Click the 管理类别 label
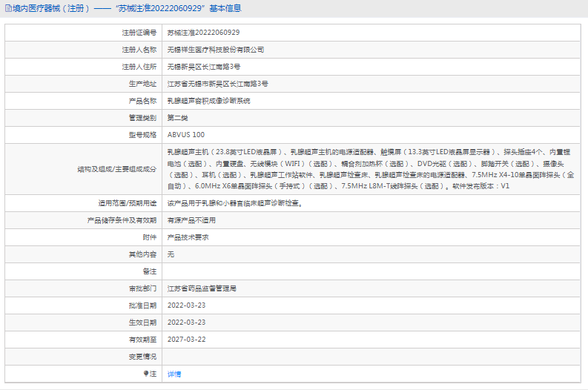The width and height of the screenshot is (588, 390). click(142, 118)
